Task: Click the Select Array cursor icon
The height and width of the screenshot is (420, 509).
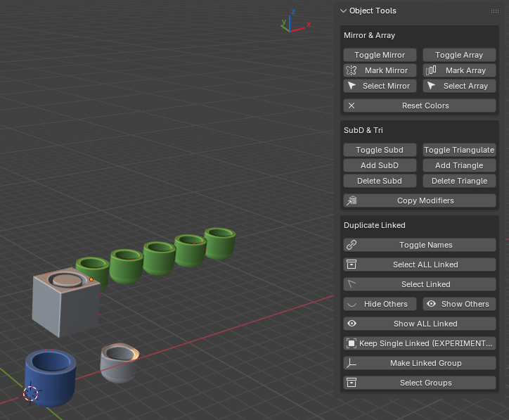Action: pyautogui.click(x=431, y=86)
